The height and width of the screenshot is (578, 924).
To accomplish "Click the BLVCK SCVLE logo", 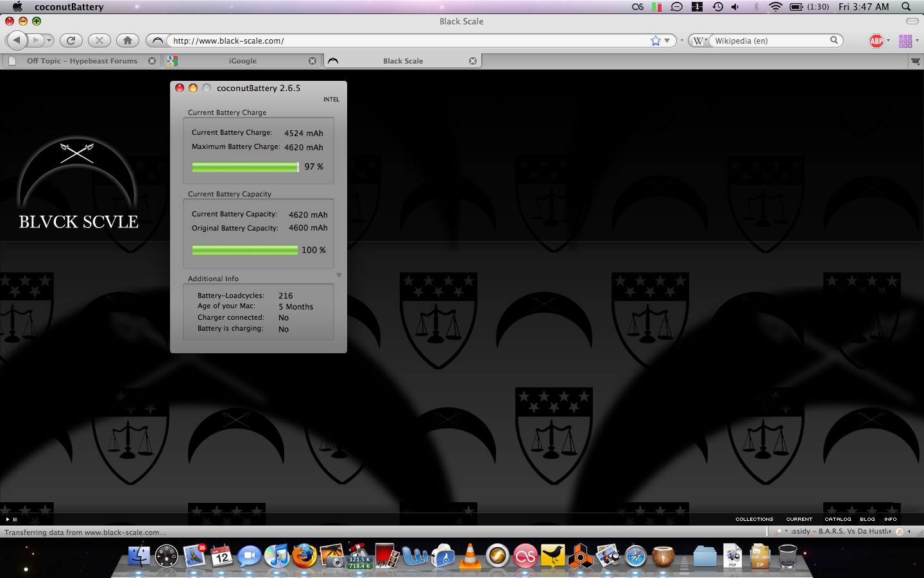I will coord(78,183).
